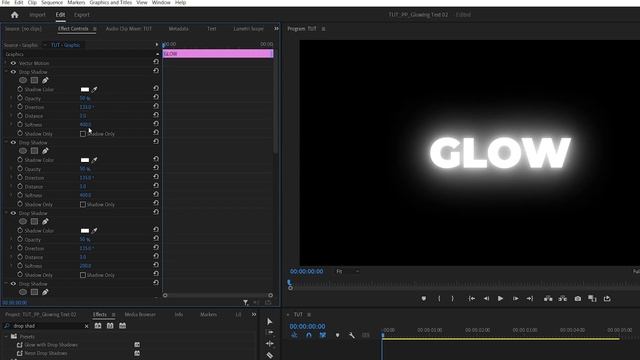Screen dimensions: 640x360
Task: Hide the Vector Motion effect with eye
Action: point(13,63)
